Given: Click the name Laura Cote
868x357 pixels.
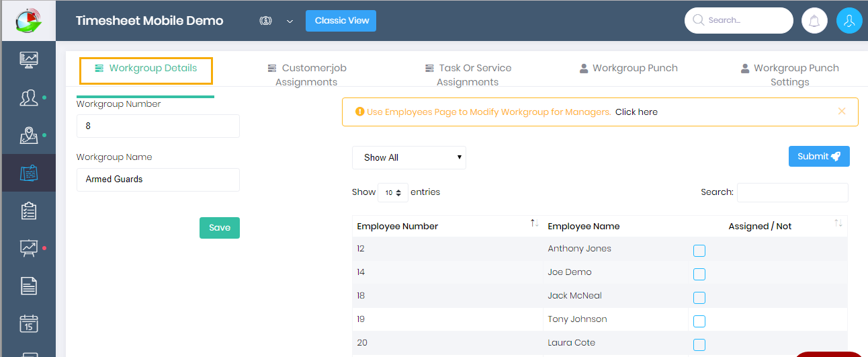Looking at the screenshot, I should click(572, 343).
